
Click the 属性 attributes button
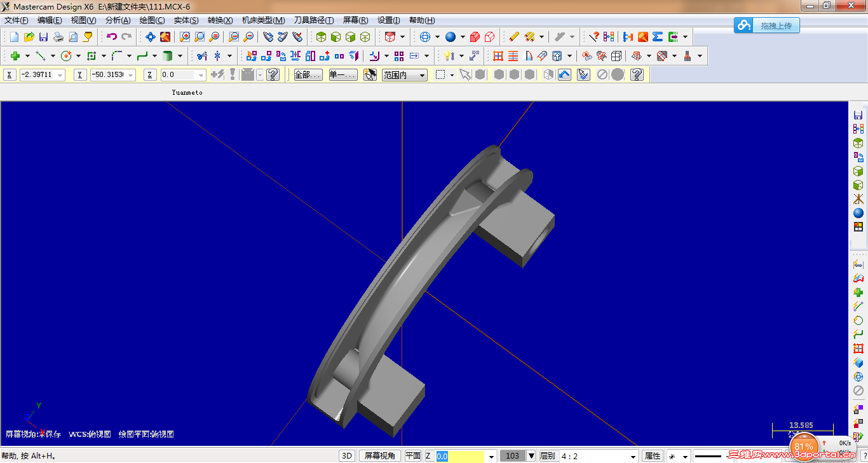653,456
